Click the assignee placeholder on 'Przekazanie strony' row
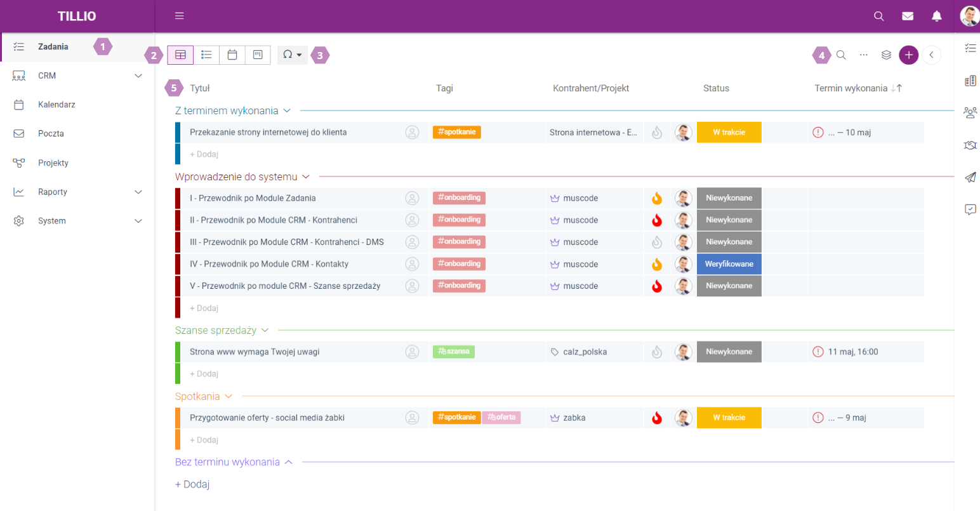980x511 pixels. pos(413,133)
